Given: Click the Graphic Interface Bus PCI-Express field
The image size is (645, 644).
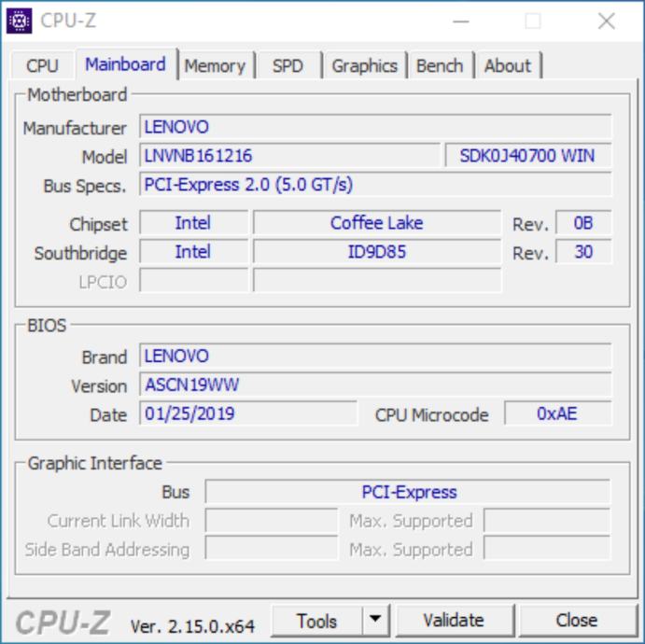Looking at the screenshot, I should [408, 492].
